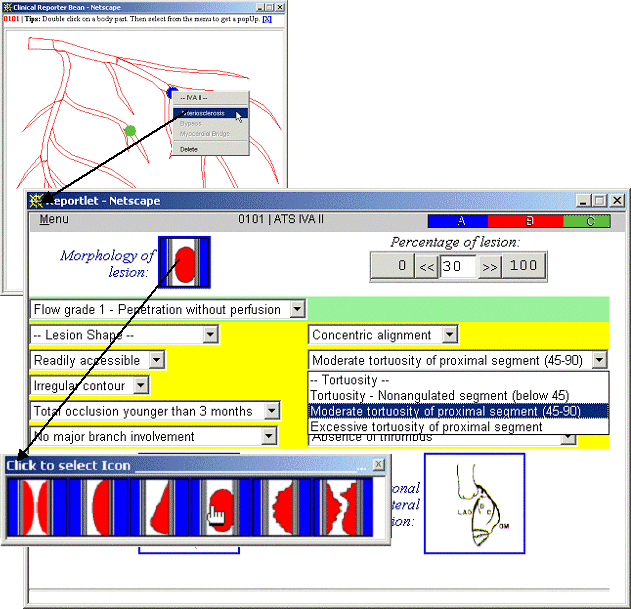Click the current morphology of lesion image
631x609 pixels.
pos(185,265)
